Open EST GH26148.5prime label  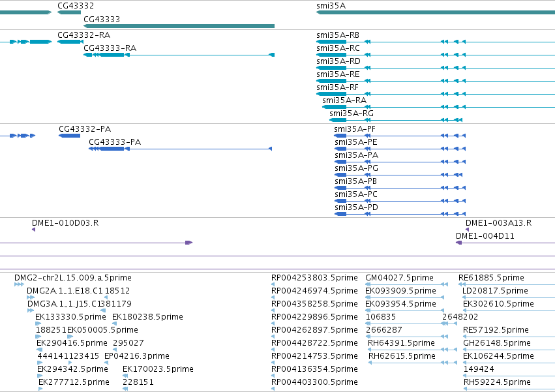[x=497, y=343]
